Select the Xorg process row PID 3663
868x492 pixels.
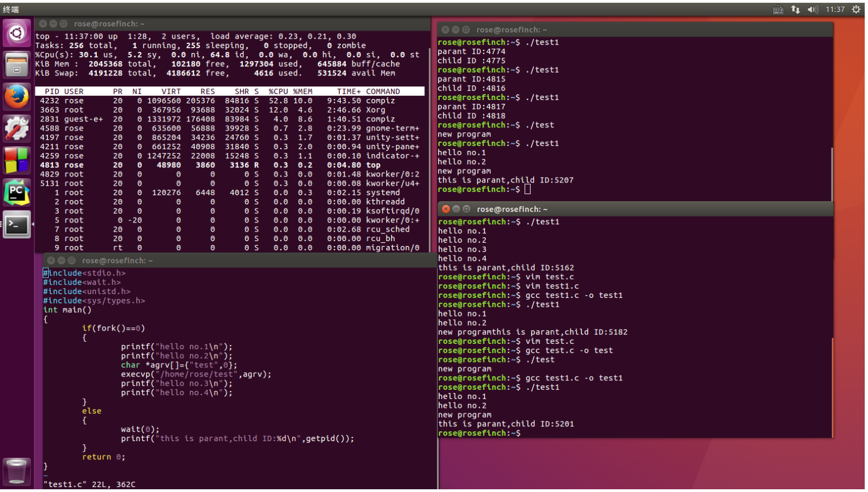(x=230, y=110)
